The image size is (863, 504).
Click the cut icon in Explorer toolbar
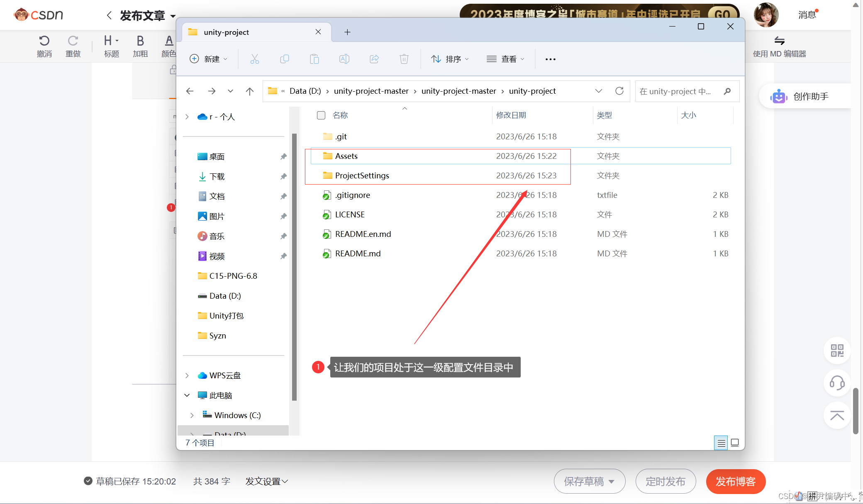tap(255, 59)
